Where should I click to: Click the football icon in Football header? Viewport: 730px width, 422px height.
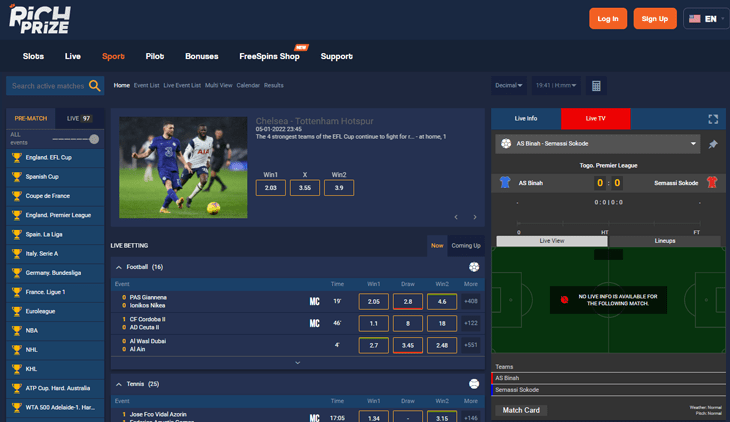coord(474,267)
